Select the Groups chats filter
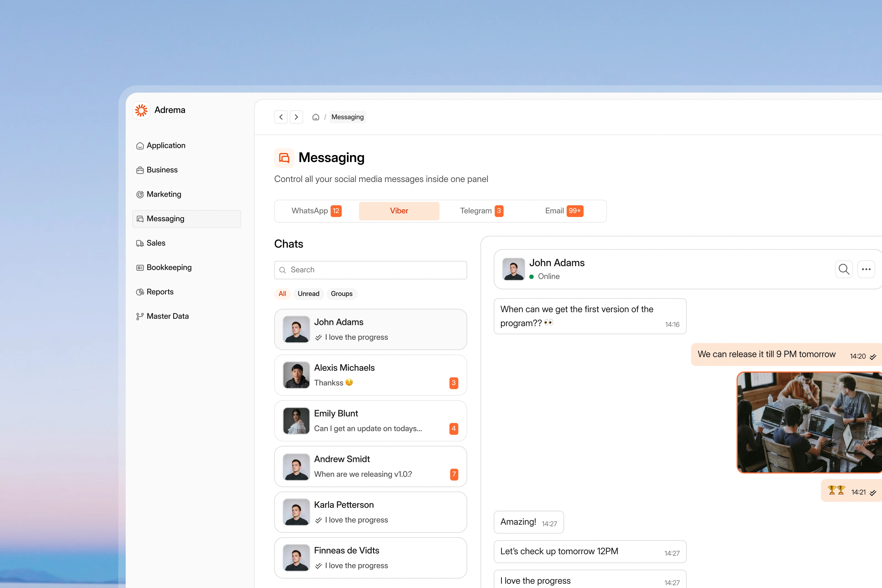Viewport: 882px width, 588px height. (341, 294)
